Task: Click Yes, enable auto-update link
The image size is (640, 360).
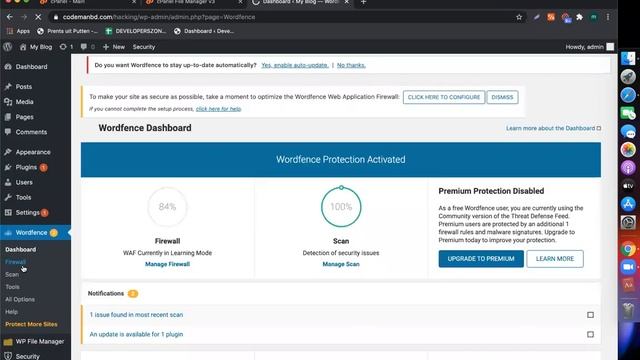Action: [x=295, y=65]
